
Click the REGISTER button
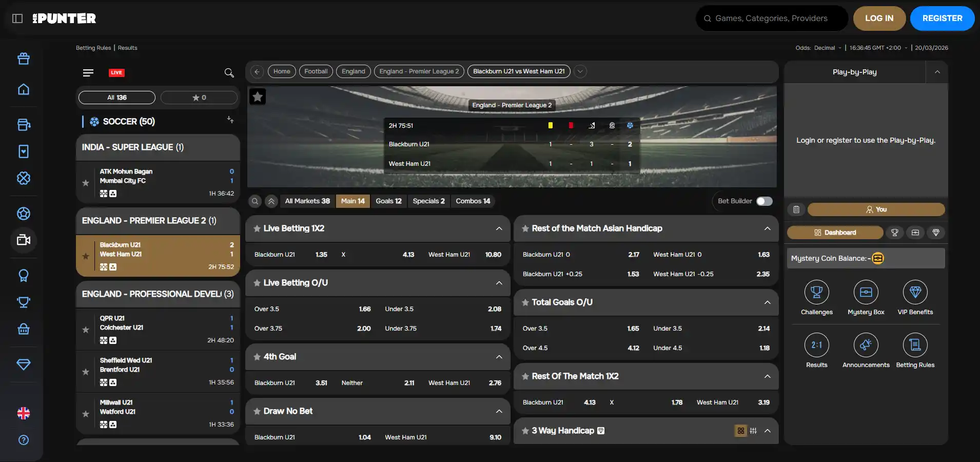click(x=942, y=18)
